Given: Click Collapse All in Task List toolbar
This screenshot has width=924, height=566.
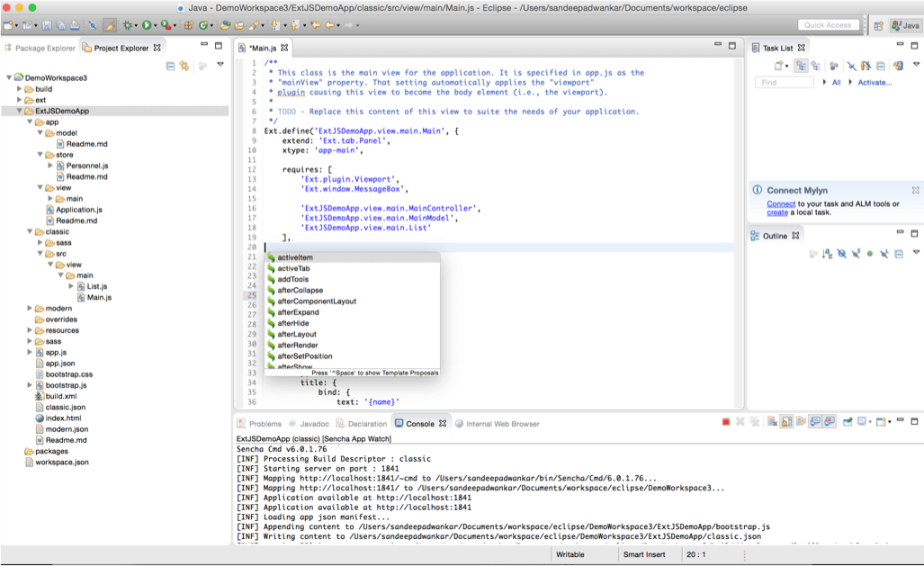Looking at the screenshot, I should [x=881, y=66].
